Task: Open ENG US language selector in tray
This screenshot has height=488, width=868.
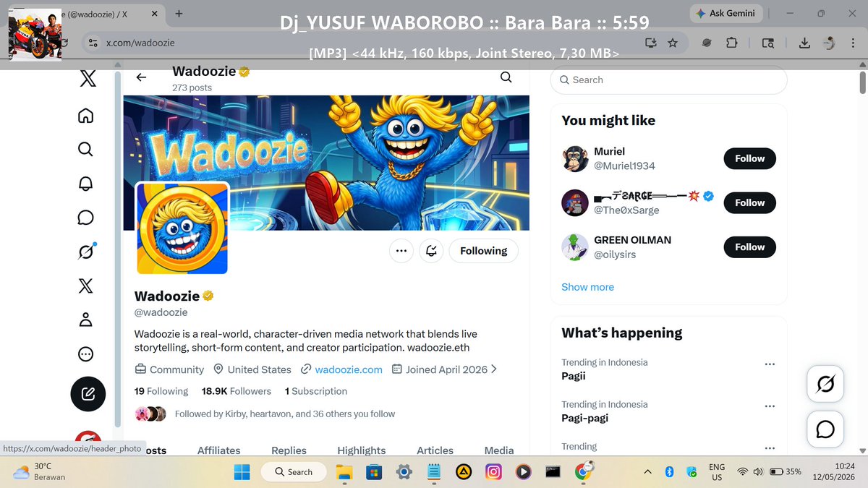Action: [x=717, y=472]
